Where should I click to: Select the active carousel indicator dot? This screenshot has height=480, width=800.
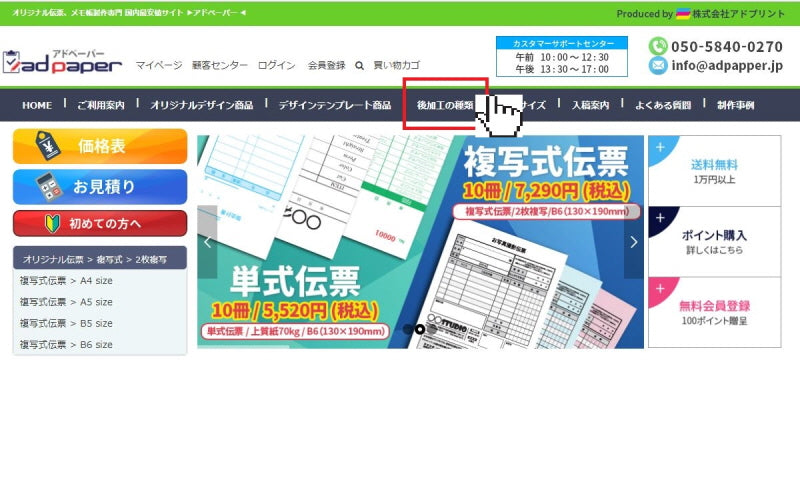click(x=419, y=330)
